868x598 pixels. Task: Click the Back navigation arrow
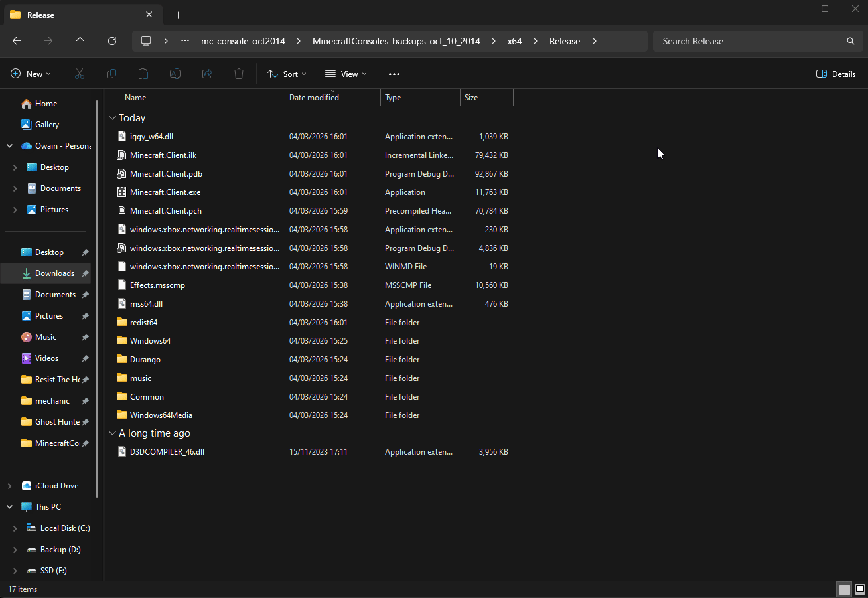point(17,41)
